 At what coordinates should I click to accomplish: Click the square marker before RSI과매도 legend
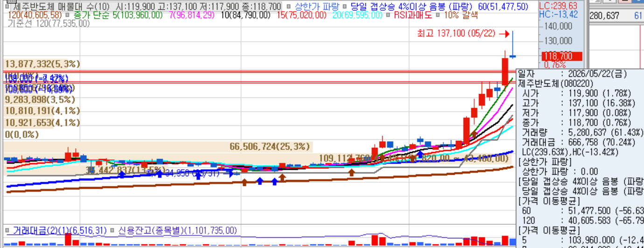388,15
